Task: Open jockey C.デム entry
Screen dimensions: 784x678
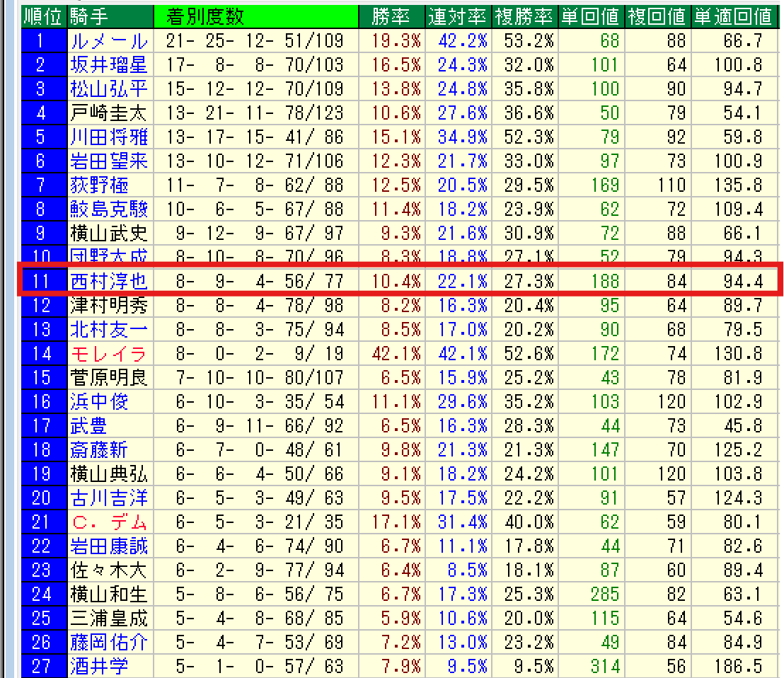Action: click(x=109, y=522)
